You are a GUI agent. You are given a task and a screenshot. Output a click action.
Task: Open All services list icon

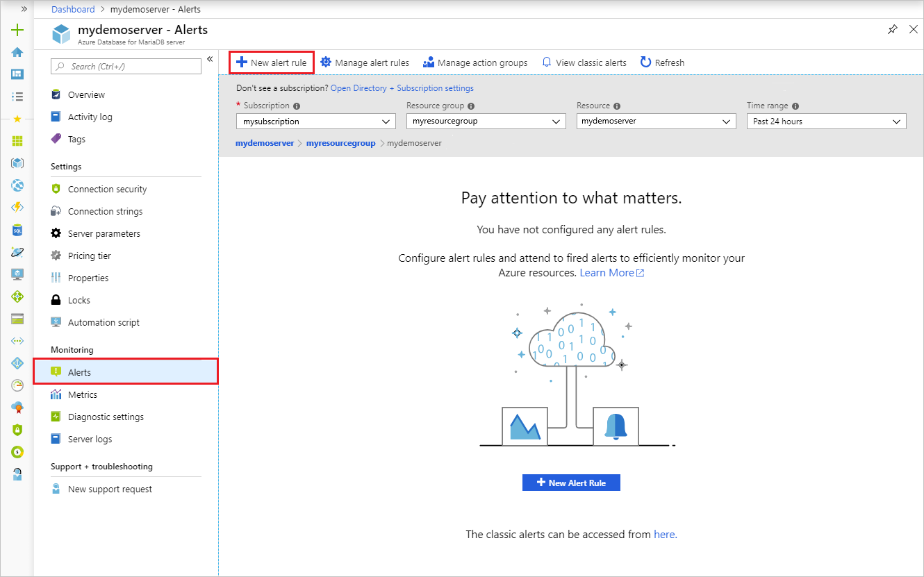click(17, 97)
